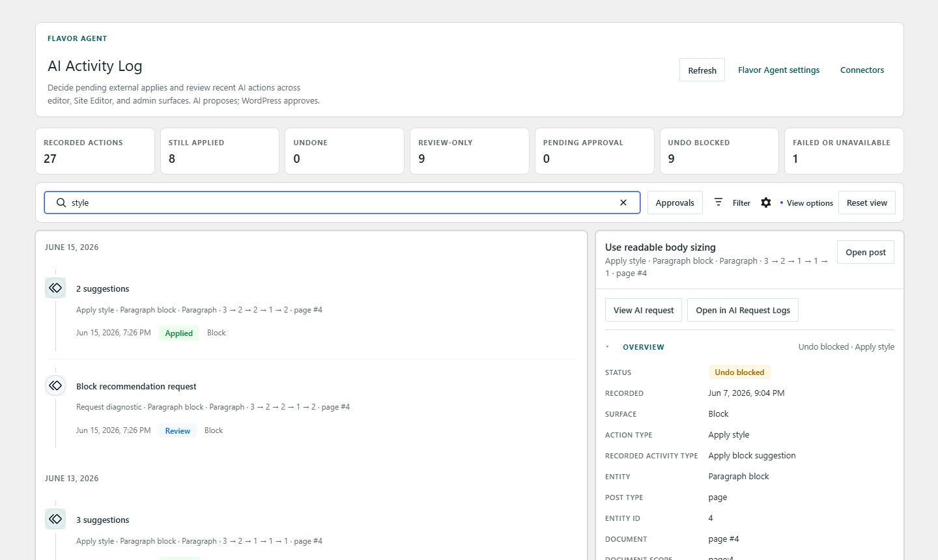
Task: Click the Request diagnostic description line
Action: (x=213, y=407)
